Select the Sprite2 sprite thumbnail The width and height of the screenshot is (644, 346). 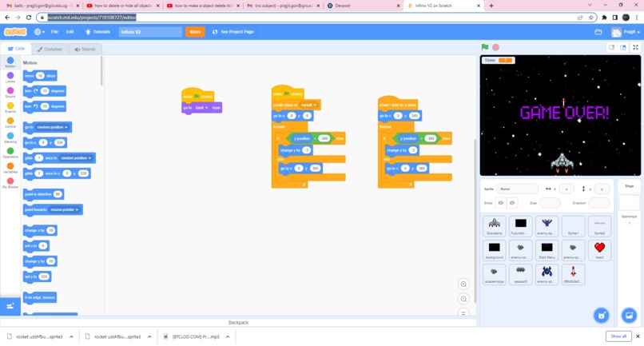click(x=599, y=226)
